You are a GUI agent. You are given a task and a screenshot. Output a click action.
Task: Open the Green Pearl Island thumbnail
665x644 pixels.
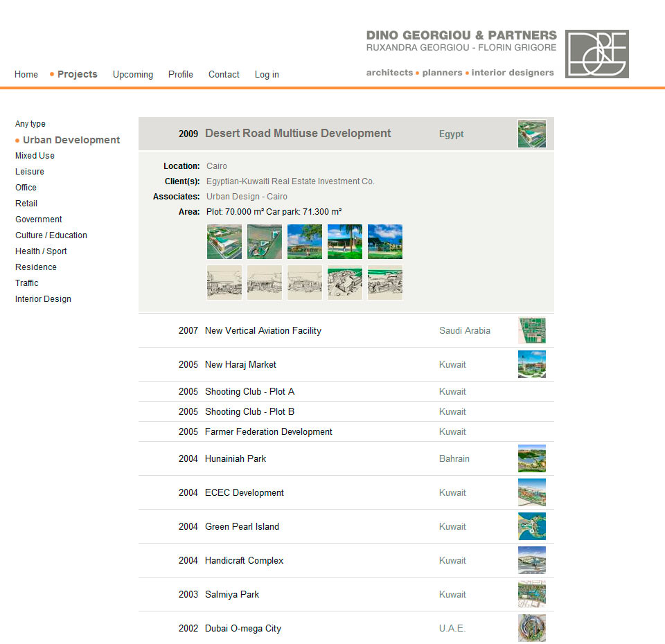tap(531, 526)
